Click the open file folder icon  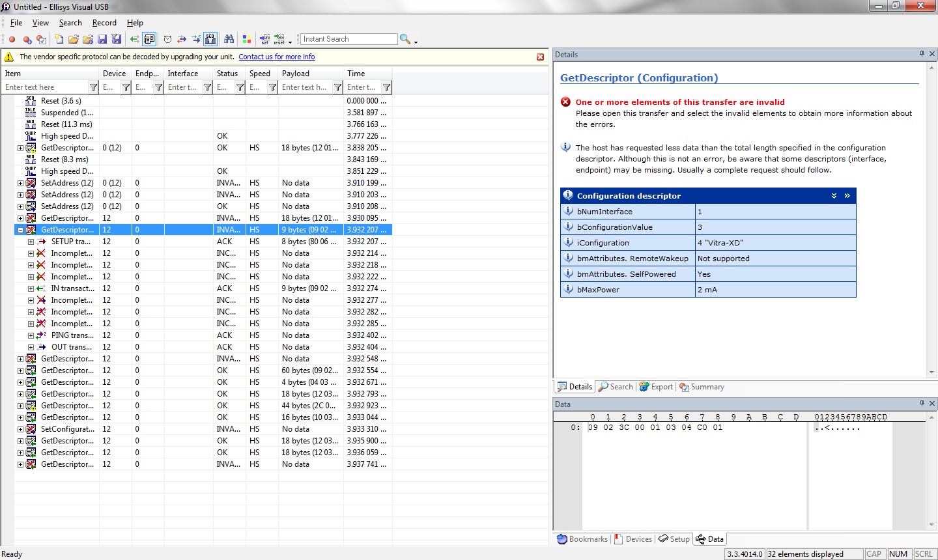[74, 40]
